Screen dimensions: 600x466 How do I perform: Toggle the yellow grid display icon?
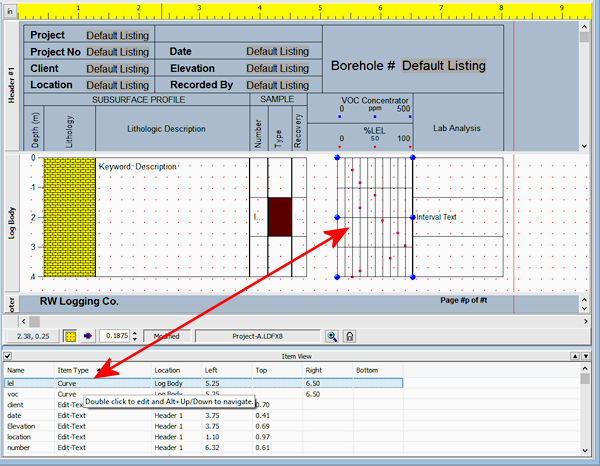71,337
